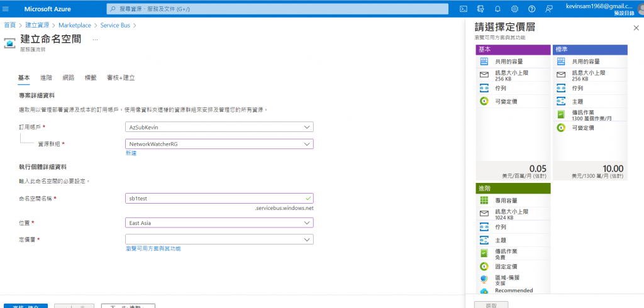Click 可變定價 icon in 標準 card
Viewport: 644px width, 308px height.
pyautogui.click(x=561, y=128)
